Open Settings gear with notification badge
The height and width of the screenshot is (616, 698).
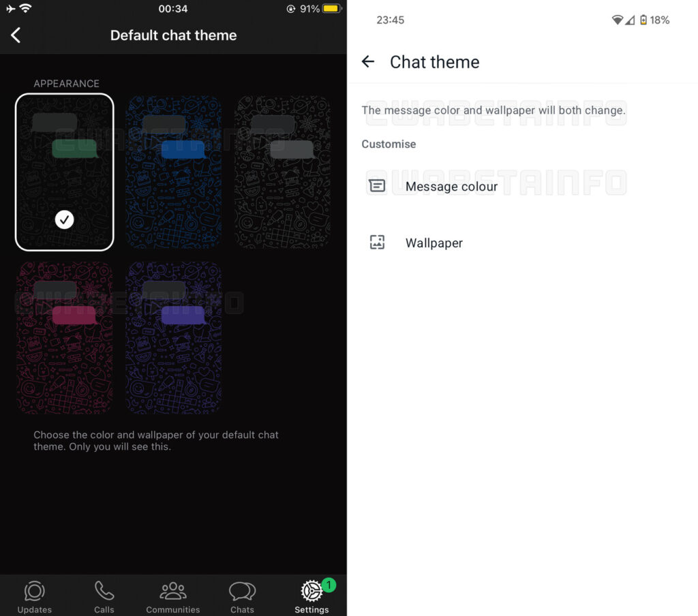(312, 591)
